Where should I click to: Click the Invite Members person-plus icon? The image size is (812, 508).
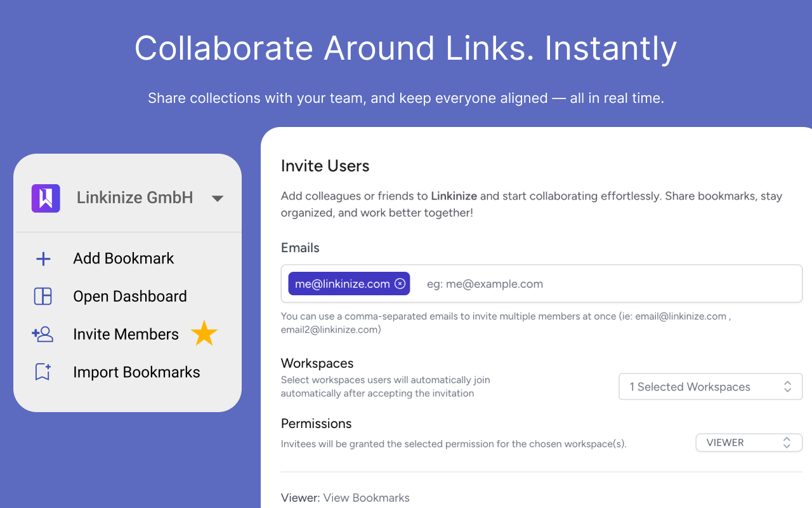pos(42,334)
